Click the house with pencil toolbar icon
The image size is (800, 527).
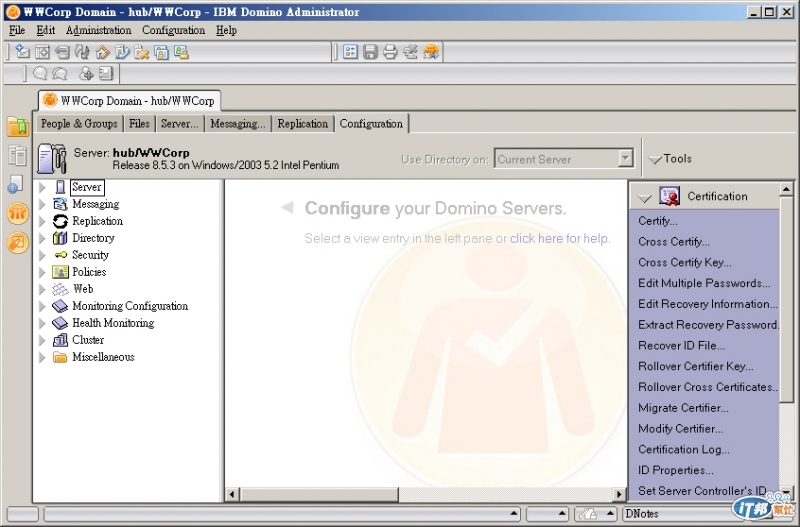tap(103, 52)
